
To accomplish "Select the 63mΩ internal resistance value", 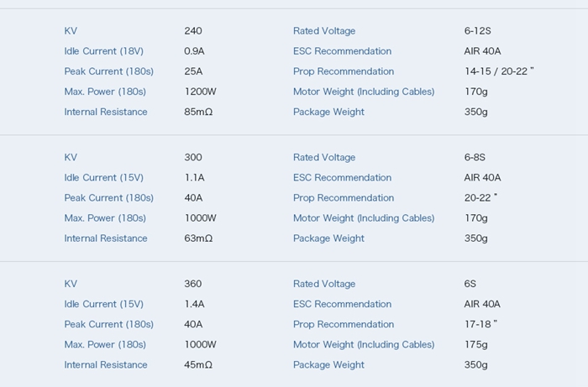I will [198, 238].
